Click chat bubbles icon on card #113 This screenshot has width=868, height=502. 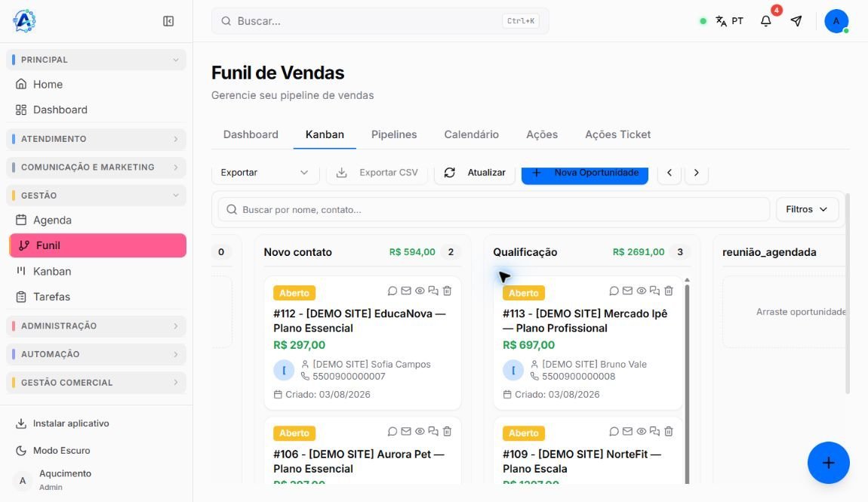(654, 291)
